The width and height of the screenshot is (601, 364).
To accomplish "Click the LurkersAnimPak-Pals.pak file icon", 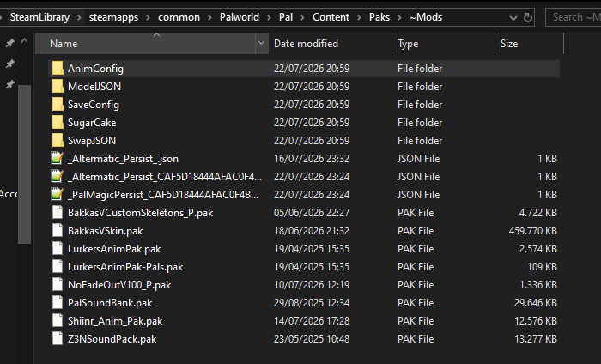I will [x=58, y=266].
